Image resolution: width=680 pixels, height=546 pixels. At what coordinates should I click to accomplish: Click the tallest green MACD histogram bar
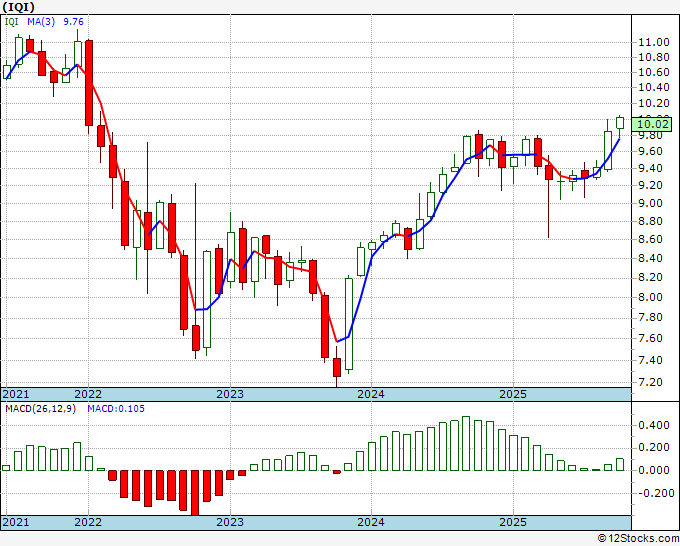pyautogui.click(x=466, y=444)
